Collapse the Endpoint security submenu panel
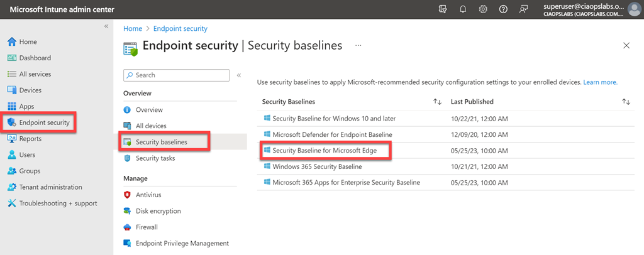Viewport: 644px width, 255px height. coord(239,75)
